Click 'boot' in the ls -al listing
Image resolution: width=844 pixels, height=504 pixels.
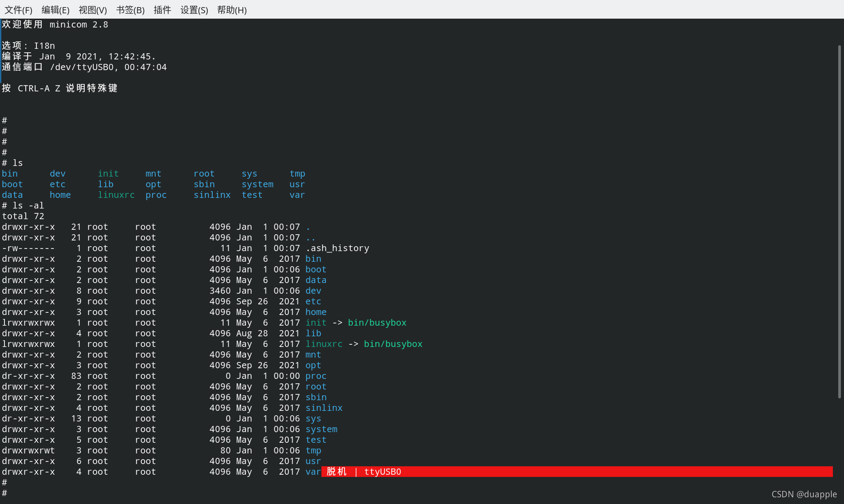[316, 269]
